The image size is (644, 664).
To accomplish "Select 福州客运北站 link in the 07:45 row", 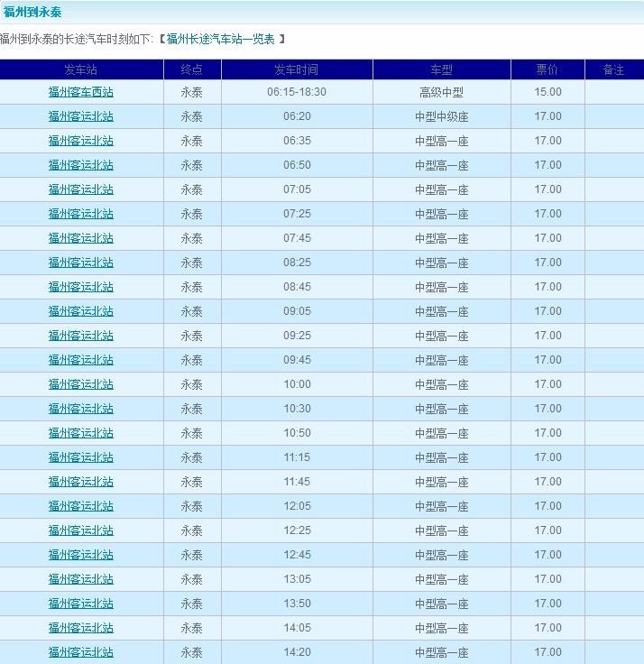I will [81, 238].
